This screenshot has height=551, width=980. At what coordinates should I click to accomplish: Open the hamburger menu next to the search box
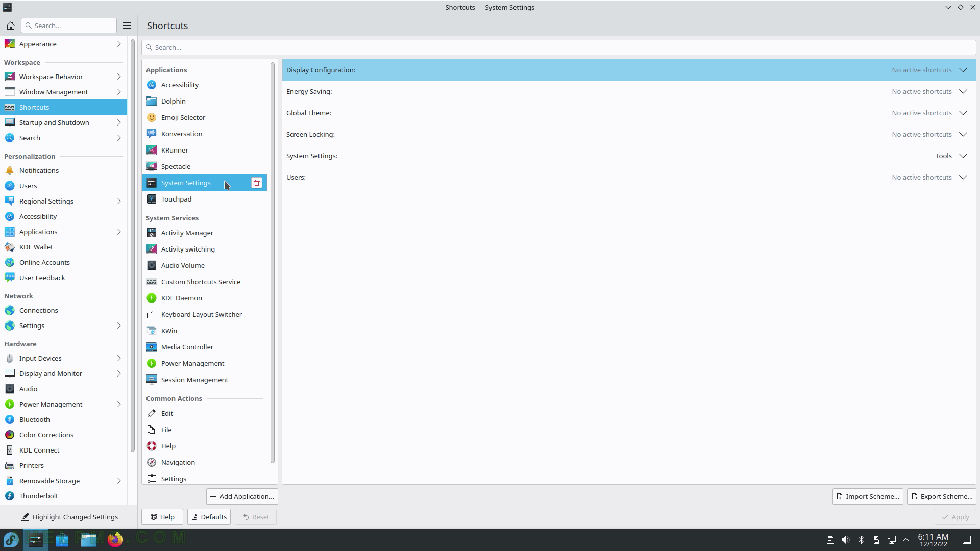tap(127, 26)
